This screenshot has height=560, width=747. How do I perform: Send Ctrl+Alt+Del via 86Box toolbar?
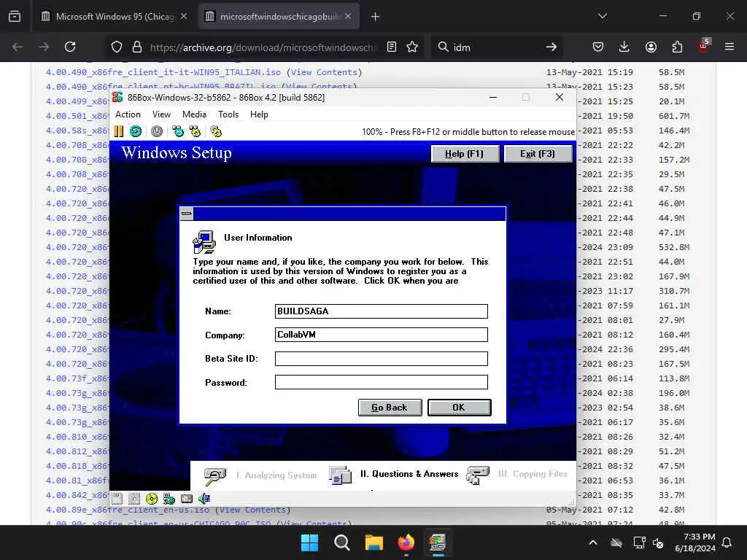[x=178, y=131]
